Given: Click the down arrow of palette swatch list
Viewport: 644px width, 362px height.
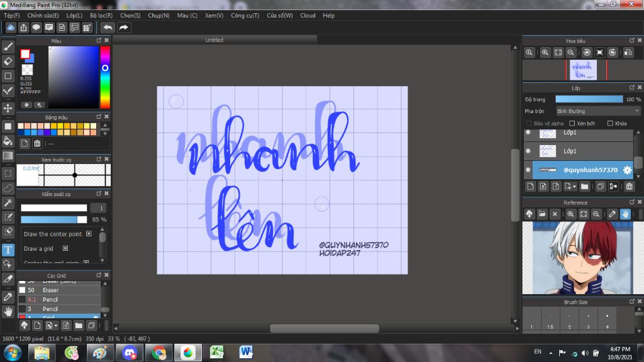Looking at the screenshot, I should [x=105, y=133].
